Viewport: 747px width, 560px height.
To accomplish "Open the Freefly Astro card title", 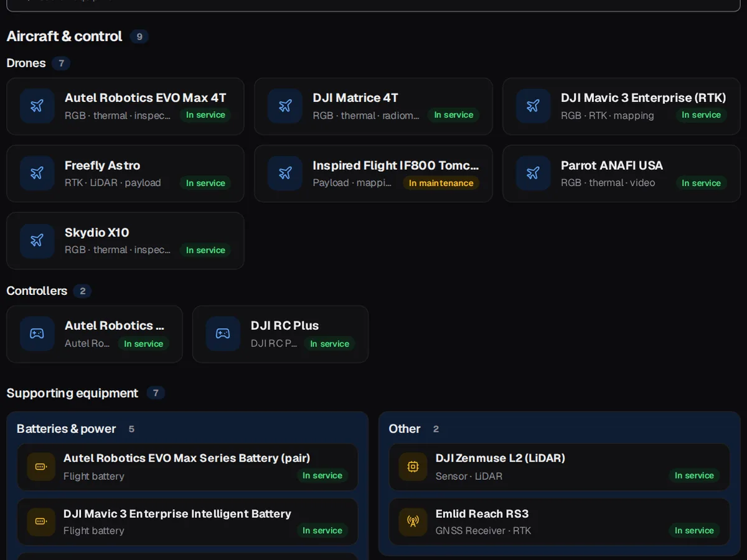I will [x=102, y=166].
